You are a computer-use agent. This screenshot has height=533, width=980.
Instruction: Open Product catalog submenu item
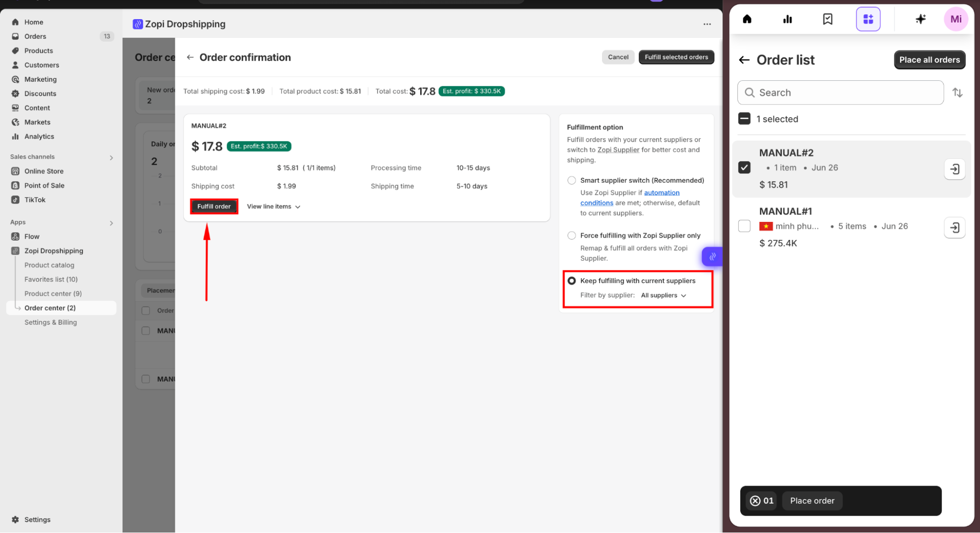pyautogui.click(x=50, y=265)
